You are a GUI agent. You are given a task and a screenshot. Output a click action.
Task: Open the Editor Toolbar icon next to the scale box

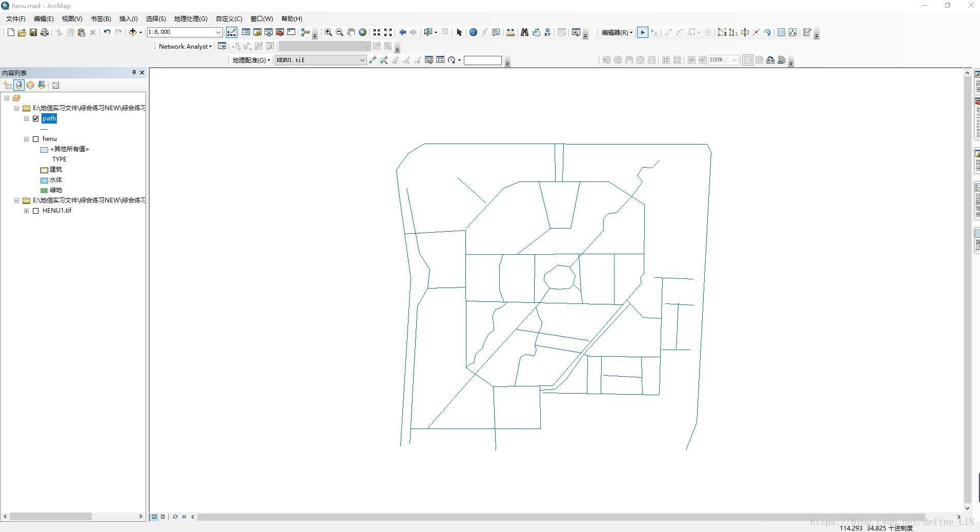point(232,32)
